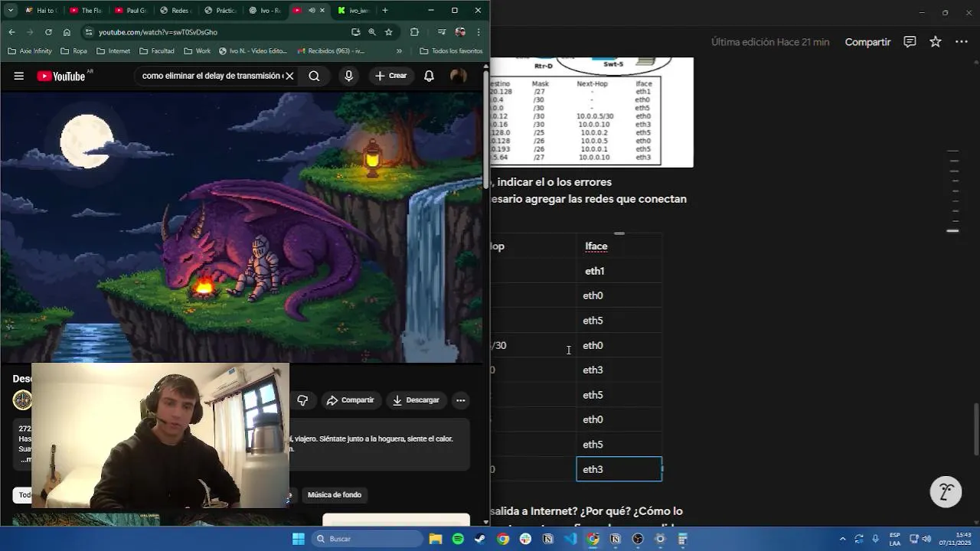Open a new Chrome tab
This screenshot has width=980, height=551.
pos(384,11)
